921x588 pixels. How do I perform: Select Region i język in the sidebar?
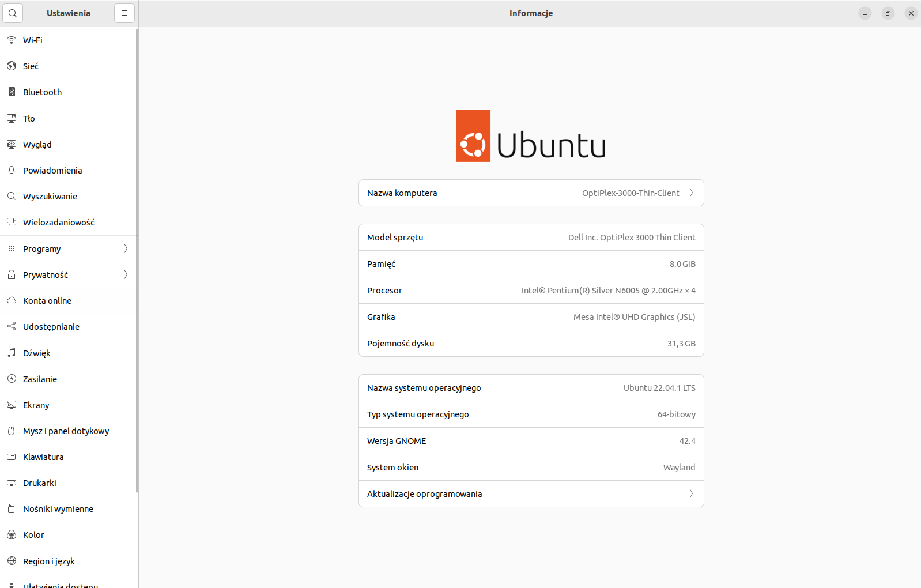tap(49, 561)
